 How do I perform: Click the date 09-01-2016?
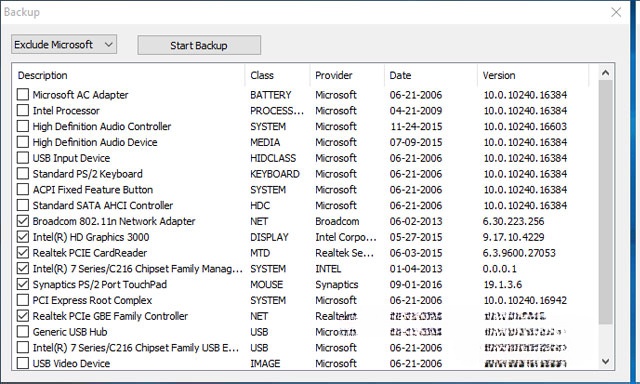pyautogui.click(x=416, y=284)
